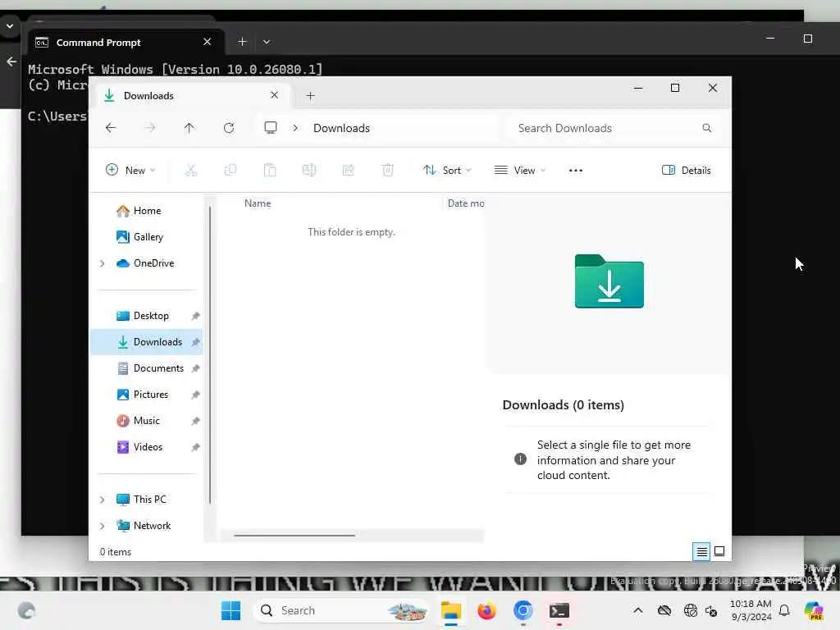The height and width of the screenshot is (630, 840).
Task: Open the notifications bell in taskbar
Action: (784, 610)
